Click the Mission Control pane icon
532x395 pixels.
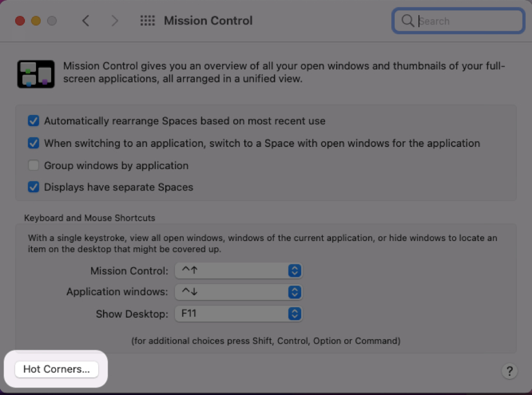pos(36,74)
